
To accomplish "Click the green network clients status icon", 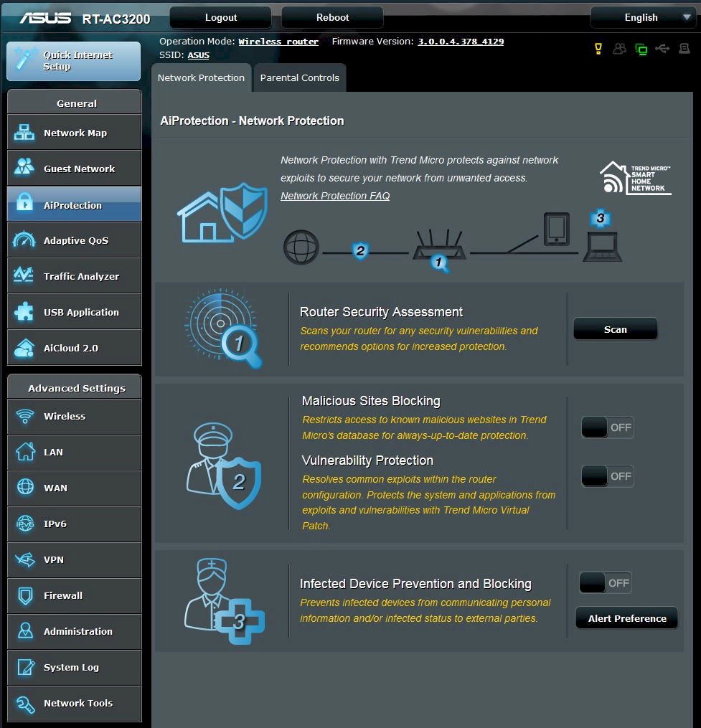I will [x=641, y=49].
